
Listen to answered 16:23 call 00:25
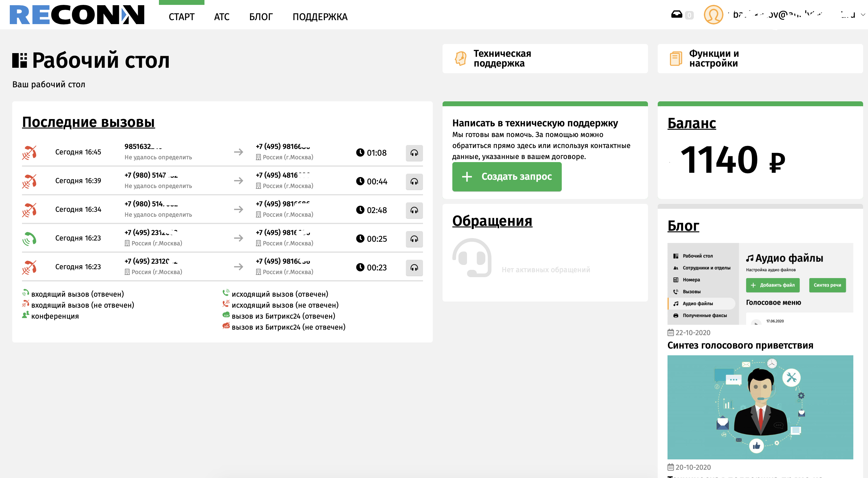(414, 239)
